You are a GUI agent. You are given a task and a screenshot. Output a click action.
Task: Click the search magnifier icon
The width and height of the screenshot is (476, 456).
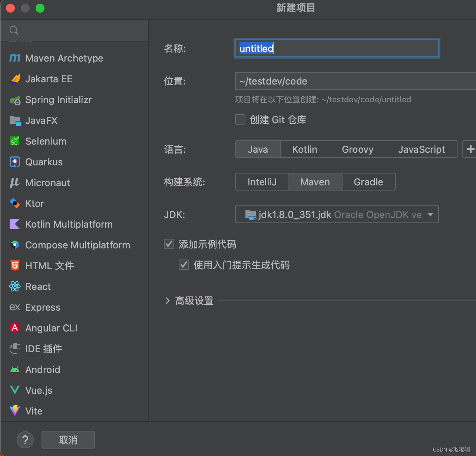14,30
